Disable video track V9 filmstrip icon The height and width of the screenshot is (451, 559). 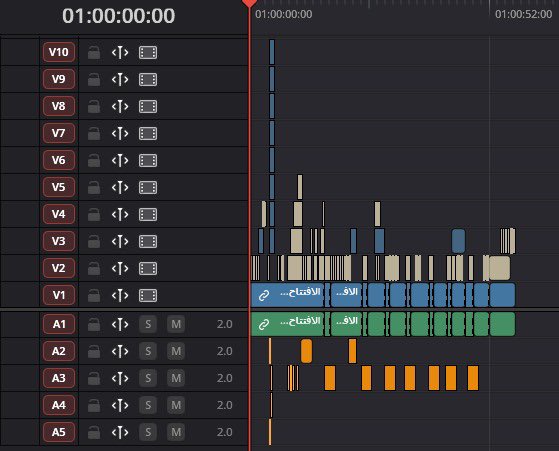[148, 80]
